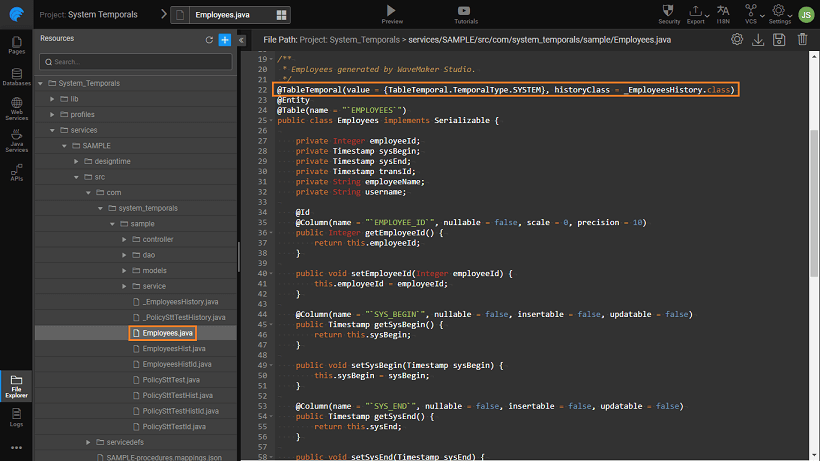Open the Logs panel
Image resolution: width=820 pixels, height=461 pixels.
16,416
